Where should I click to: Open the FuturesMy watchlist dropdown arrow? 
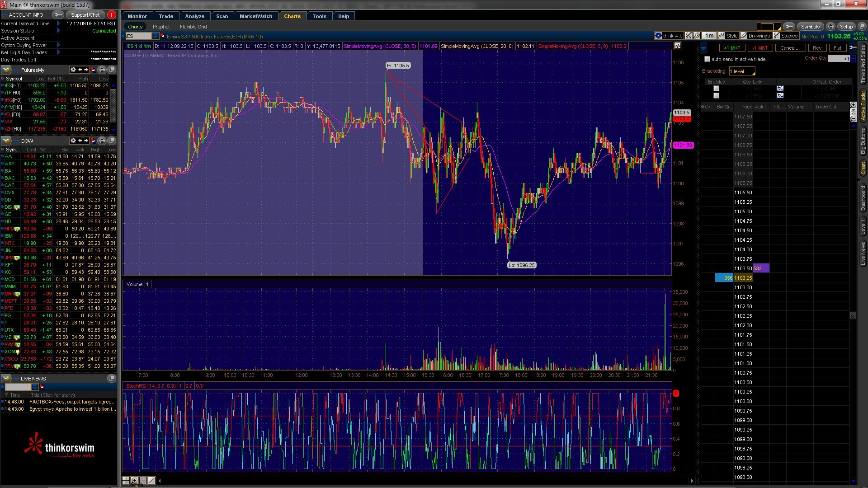tap(16, 70)
